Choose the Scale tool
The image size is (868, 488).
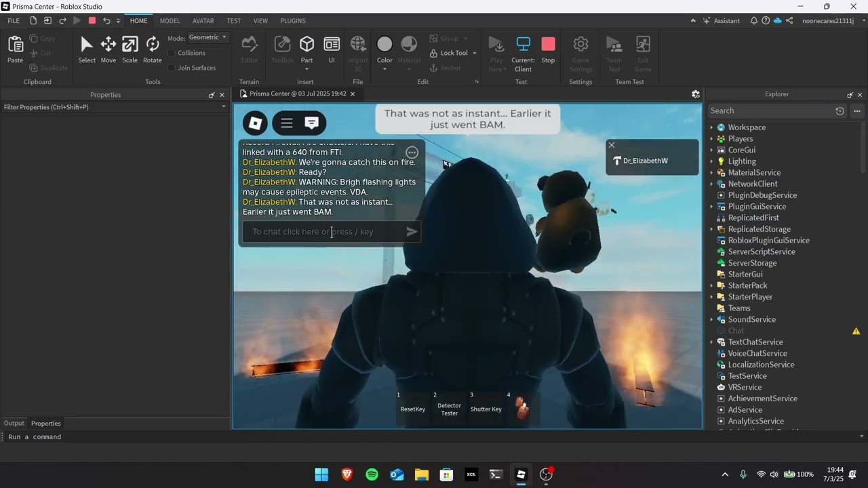coord(130,50)
